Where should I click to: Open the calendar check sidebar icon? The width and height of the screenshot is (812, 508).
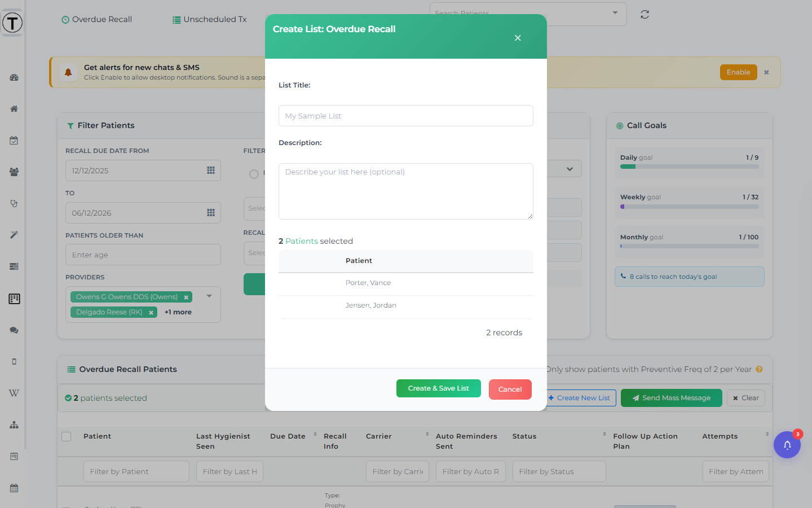[14, 140]
